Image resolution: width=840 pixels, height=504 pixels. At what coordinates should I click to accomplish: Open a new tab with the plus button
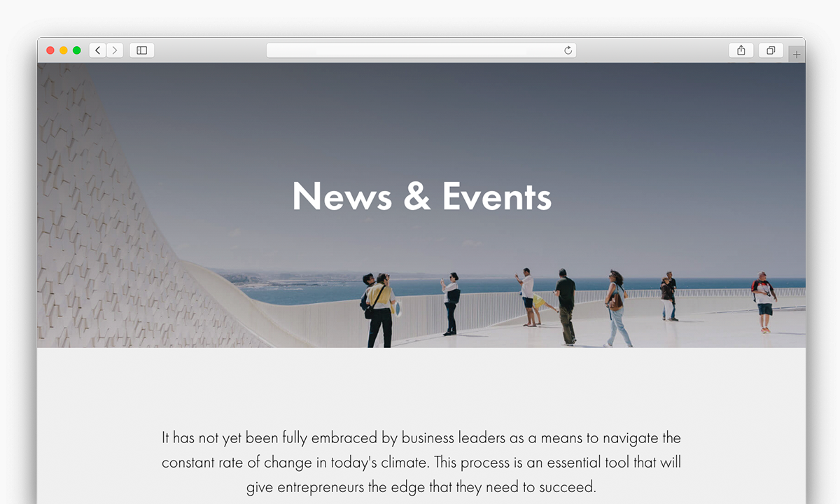click(x=797, y=55)
